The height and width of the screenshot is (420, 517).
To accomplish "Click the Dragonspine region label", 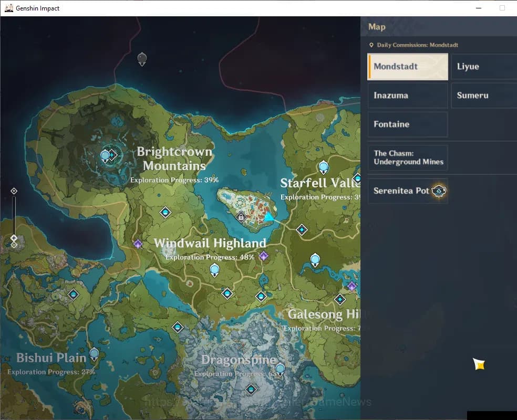I will pyautogui.click(x=239, y=360).
